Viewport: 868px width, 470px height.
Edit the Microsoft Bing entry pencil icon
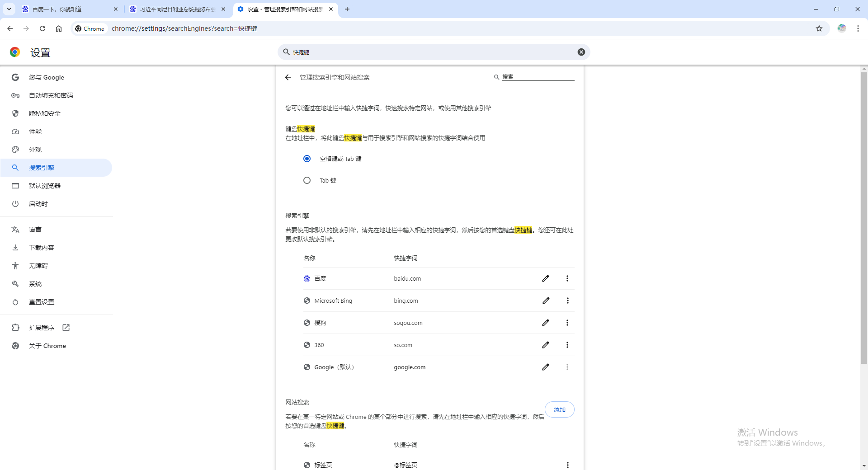(546, 301)
